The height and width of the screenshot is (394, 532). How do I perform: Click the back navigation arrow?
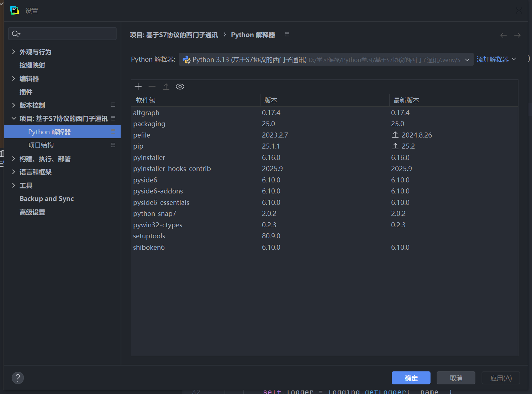504,35
